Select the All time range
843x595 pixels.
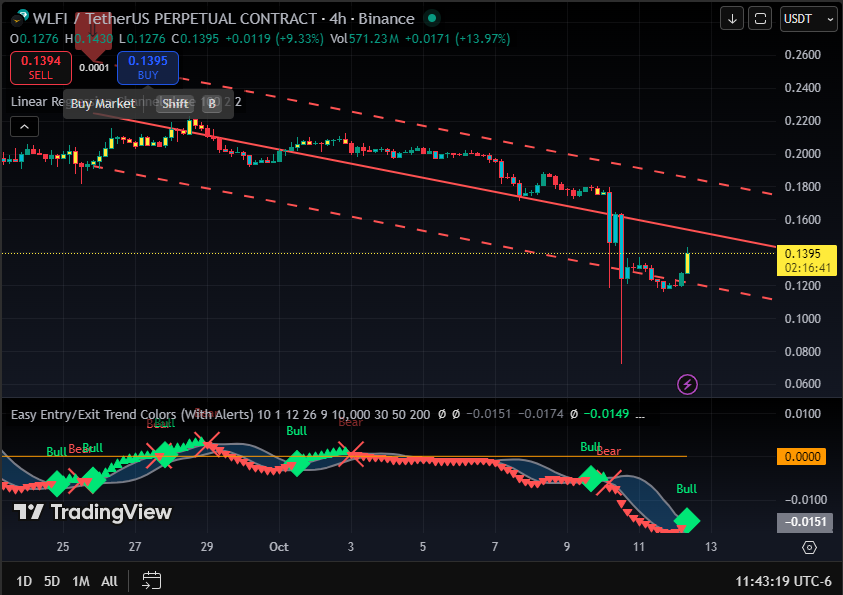109,581
